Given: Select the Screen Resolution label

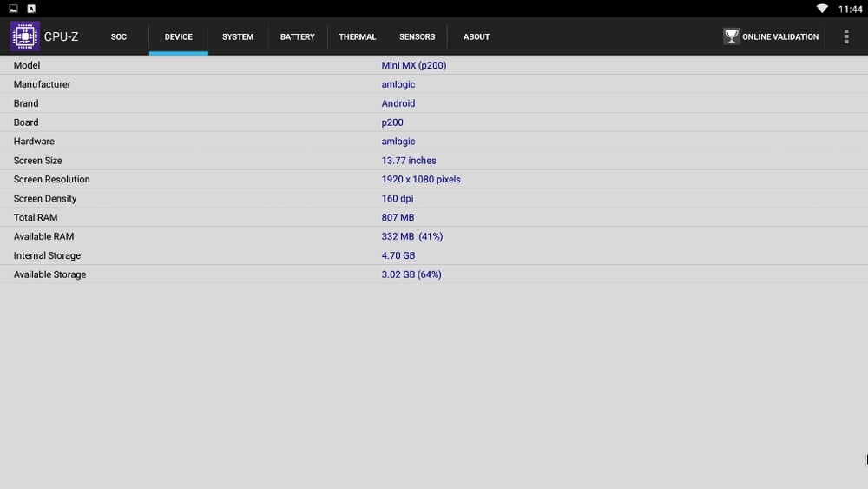Looking at the screenshot, I should click(51, 180).
